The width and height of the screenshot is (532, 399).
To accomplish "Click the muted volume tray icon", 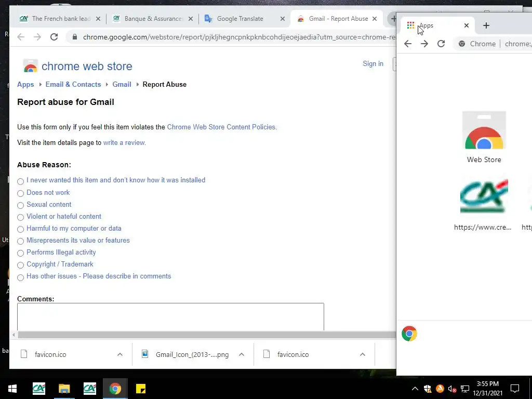I will click(x=453, y=389).
